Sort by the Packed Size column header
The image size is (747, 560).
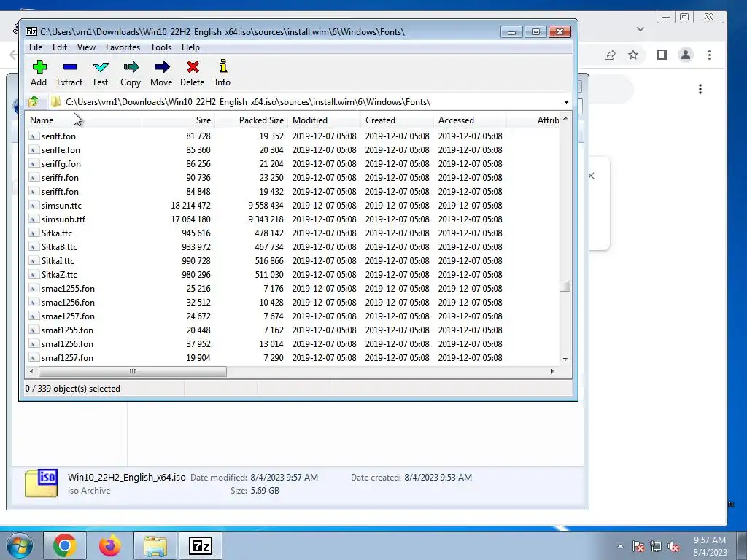tap(251, 120)
